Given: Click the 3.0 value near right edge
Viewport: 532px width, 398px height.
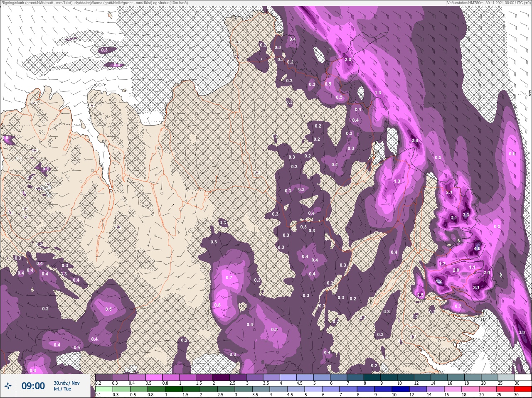Looking at the screenshot, I should [521, 333].
